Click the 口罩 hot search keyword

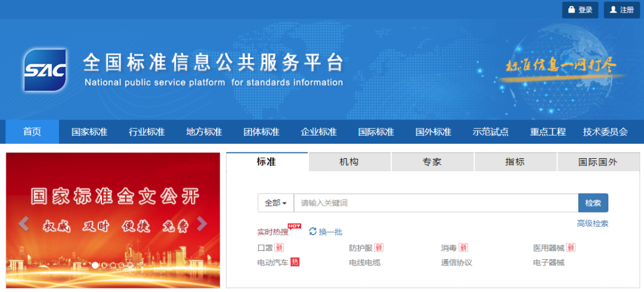(265, 248)
